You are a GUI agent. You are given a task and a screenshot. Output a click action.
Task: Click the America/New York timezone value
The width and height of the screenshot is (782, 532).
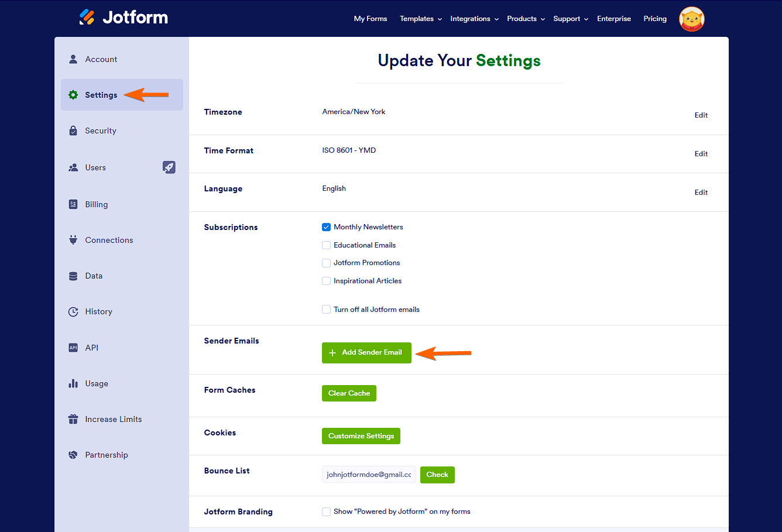pos(354,112)
